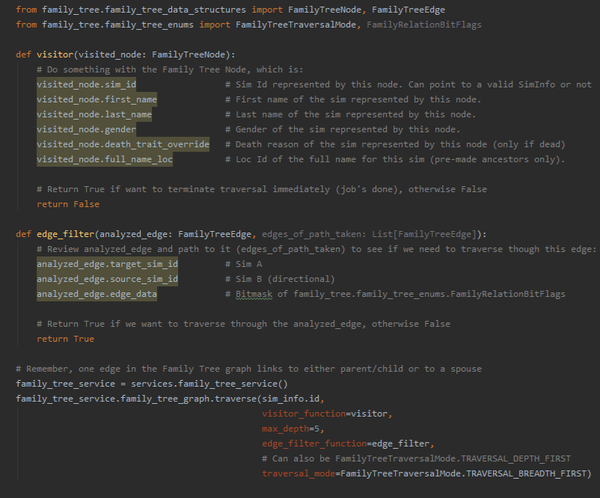The image size is (600, 498).
Task: Click visited_node.death_trait_override highlighted text
Action: pyautogui.click(x=122, y=145)
